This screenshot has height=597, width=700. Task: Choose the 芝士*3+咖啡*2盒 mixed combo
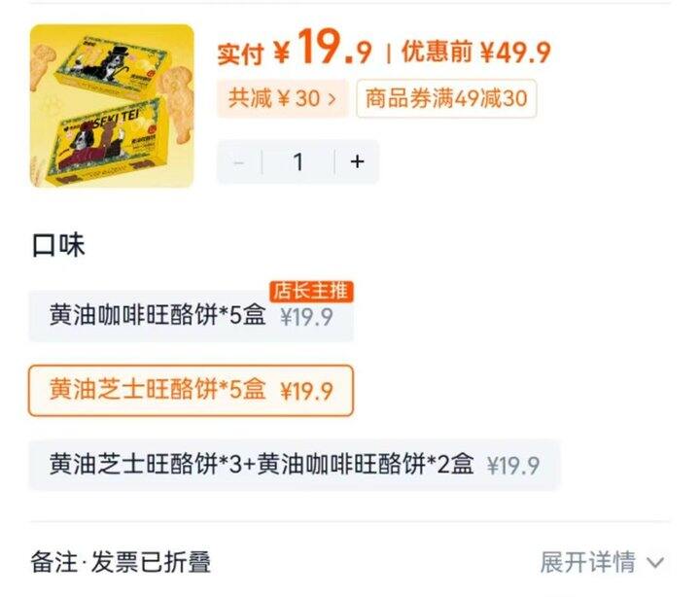pos(295,465)
